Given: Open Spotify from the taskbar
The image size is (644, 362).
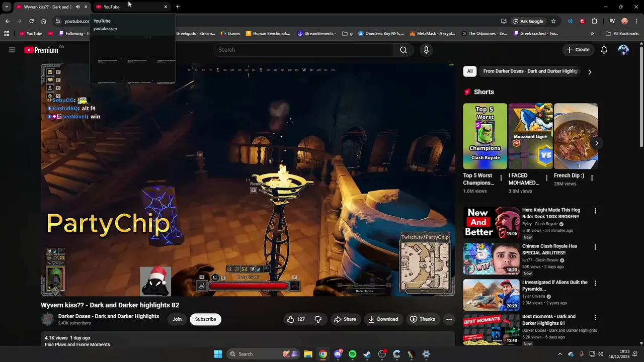Looking at the screenshot, I should pos(352,354).
